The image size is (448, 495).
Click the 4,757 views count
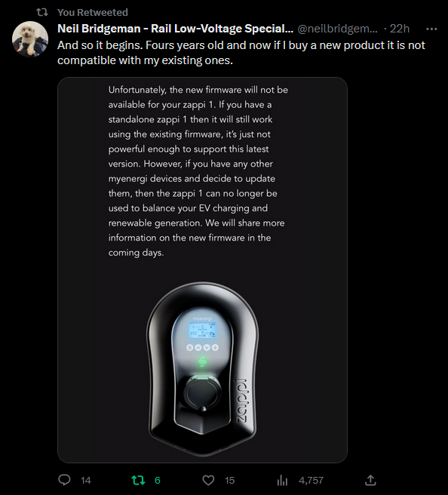[311, 481]
